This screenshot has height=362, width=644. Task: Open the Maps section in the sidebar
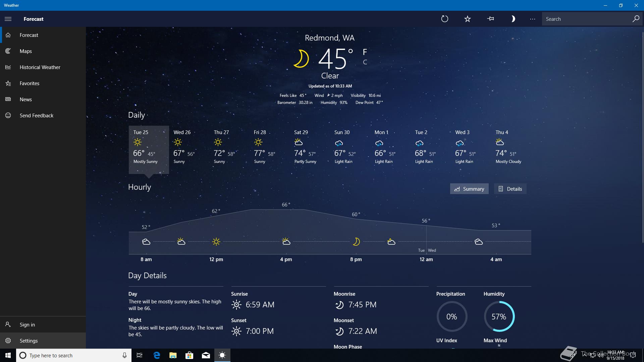(26, 51)
